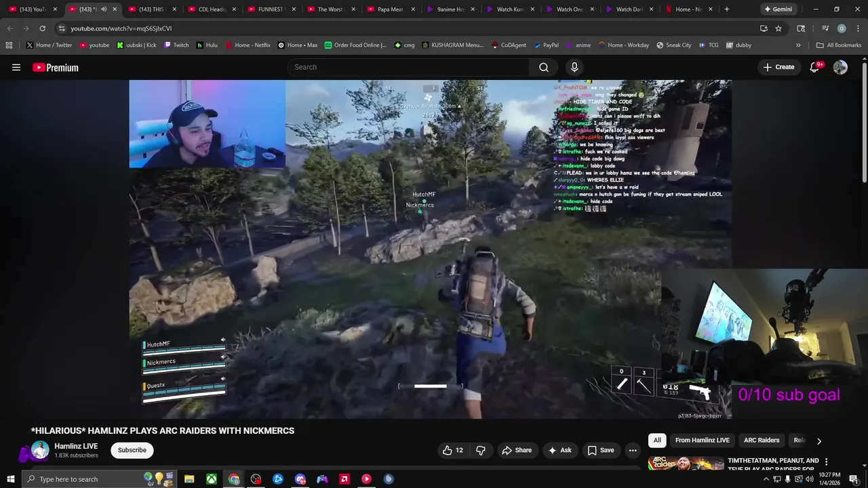Screen dimensions: 868x488
Task: Open Google Lens search icon in toolbar
Action: click(x=801, y=28)
